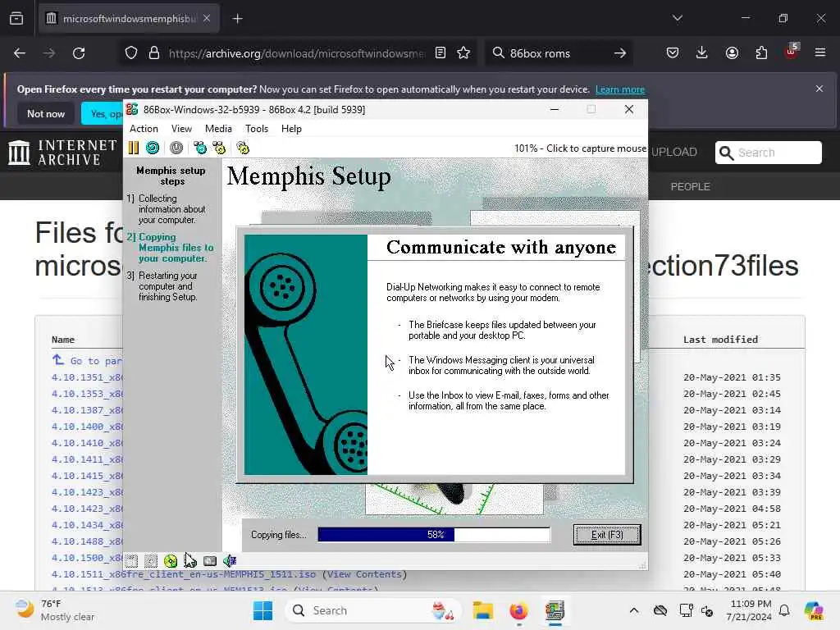
Task: Click the uBlock extension icon with badge
Action: click(792, 52)
